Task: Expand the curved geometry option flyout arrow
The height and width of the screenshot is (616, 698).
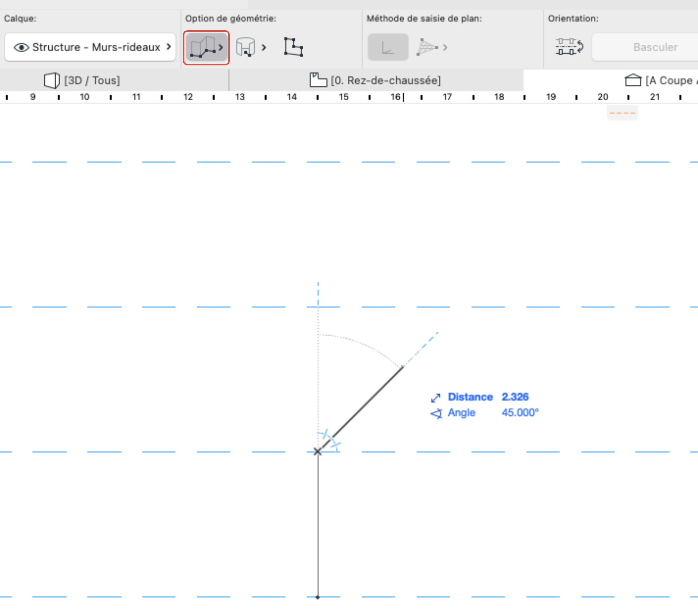Action: (x=264, y=47)
